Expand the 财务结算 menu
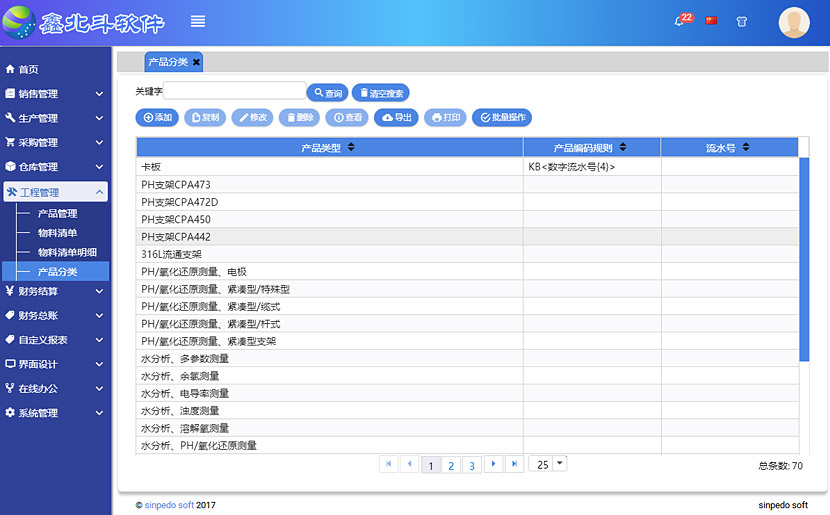The image size is (830, 515). coord(56,291)
